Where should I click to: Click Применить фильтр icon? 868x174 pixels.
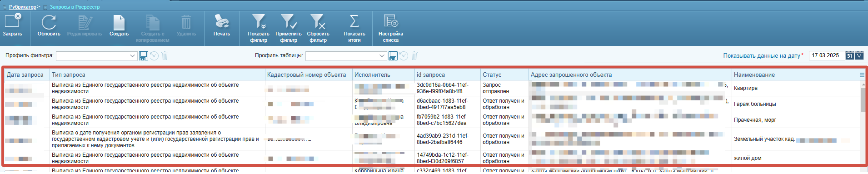click(x=289, y=22)
